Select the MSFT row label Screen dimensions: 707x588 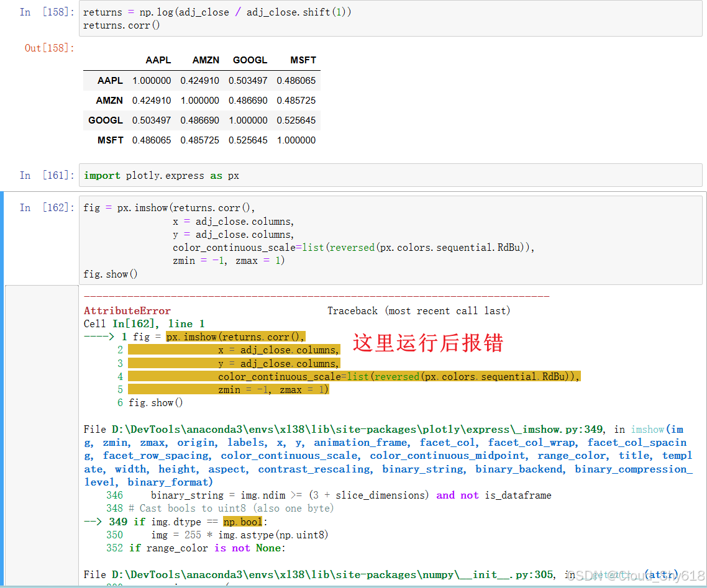(x=110, y=140)
